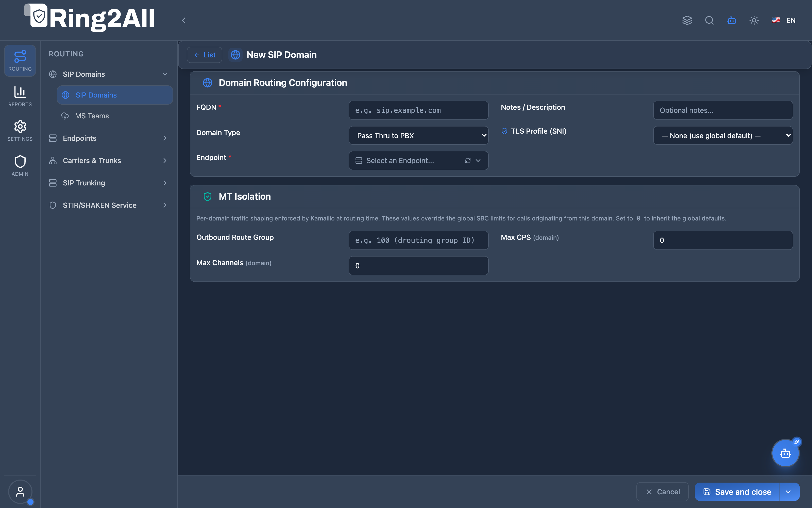Viewport: 812px width, 508px height.
Task: Open the MS Teams submenu item
Action: coord(115,116)
